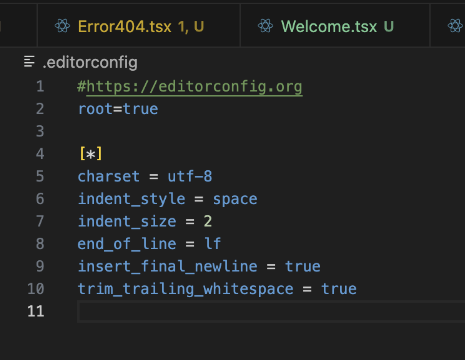Click line number 3 in the gutter

click(40, 132)
